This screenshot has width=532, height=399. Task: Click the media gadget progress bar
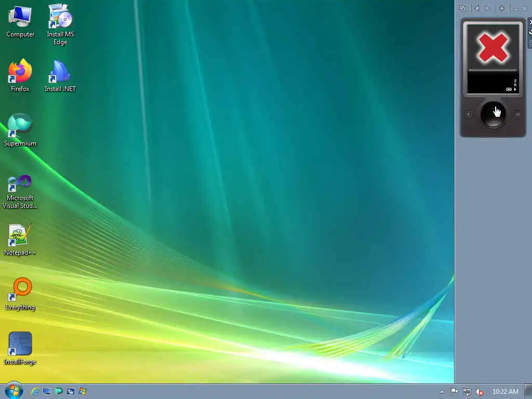coord(493,70)
